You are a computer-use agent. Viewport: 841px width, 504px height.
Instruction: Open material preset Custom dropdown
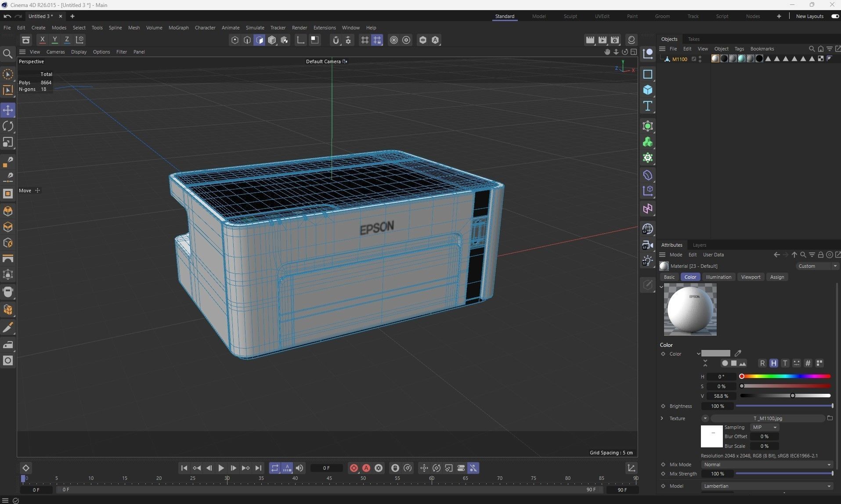(x=817, y=266)
